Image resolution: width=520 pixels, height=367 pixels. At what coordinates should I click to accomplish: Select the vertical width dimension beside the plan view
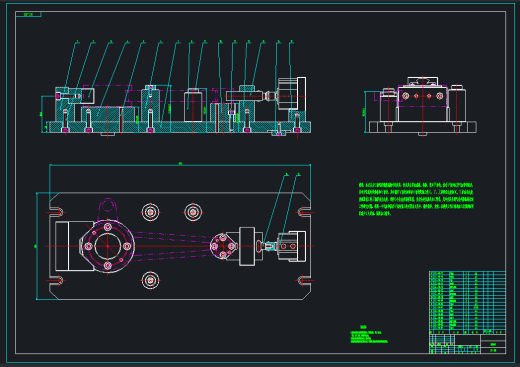pos(36,246)
